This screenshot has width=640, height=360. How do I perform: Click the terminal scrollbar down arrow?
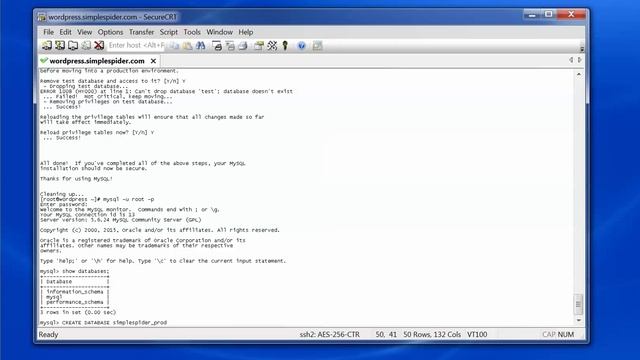(x=579, y=321)
